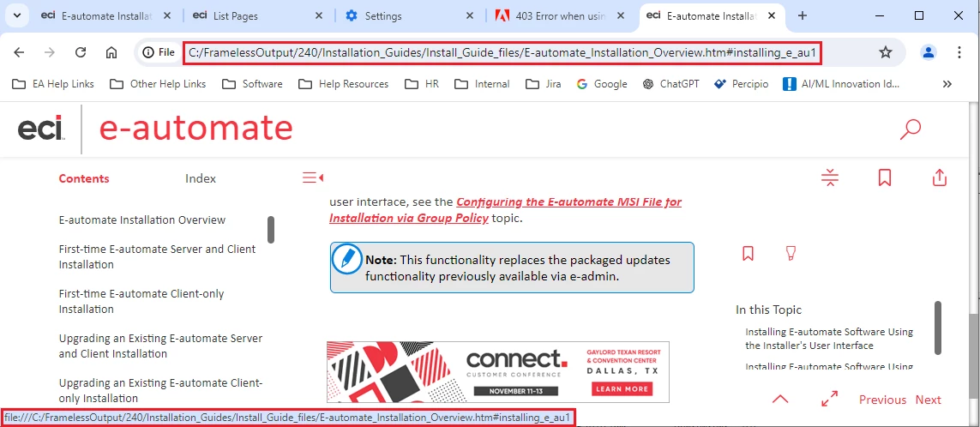The height and width of the screenshot is (427, 980).
Task: Follow the Configuring the E-automate MSI File link
Action: [505, 210]
